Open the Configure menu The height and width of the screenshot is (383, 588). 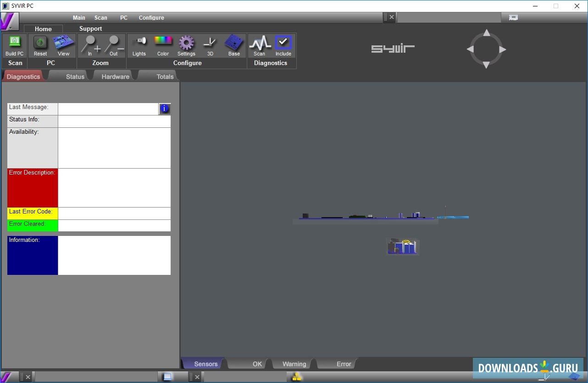(151, 18)
